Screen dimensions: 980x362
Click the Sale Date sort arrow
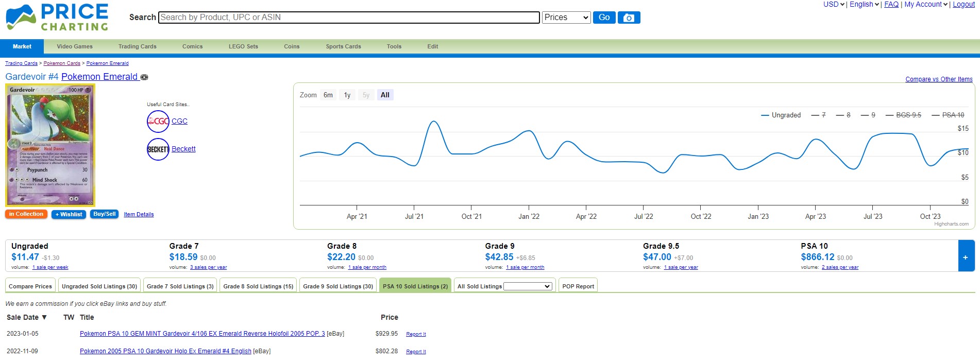(44, 317)
